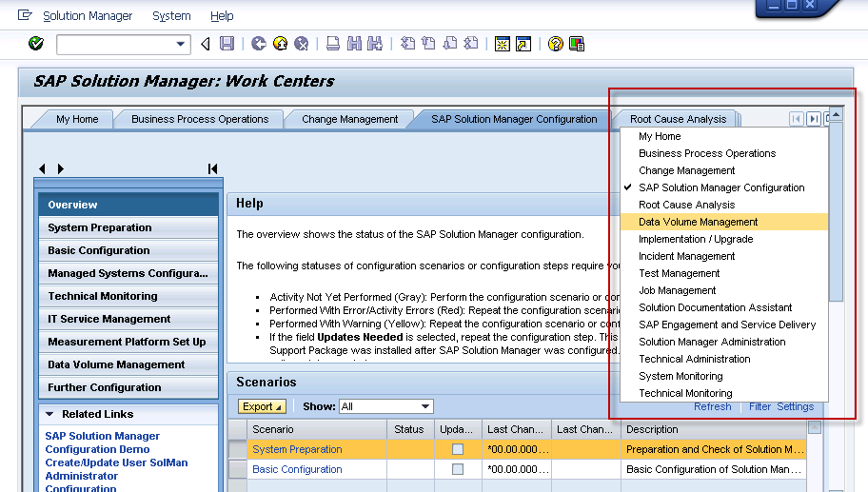868x492 pixels.
Task: Click the First Page icon
Action: pos(407,43)
